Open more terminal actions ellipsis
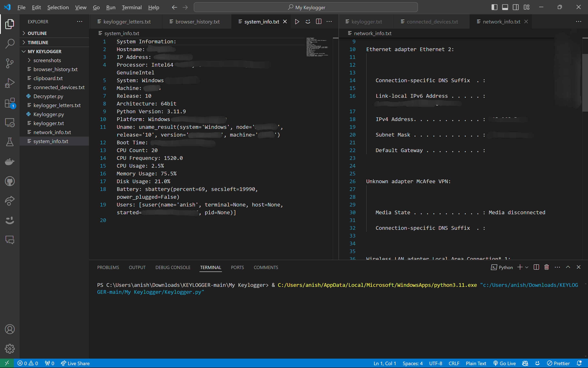588x368 pixels. [557, 267]
